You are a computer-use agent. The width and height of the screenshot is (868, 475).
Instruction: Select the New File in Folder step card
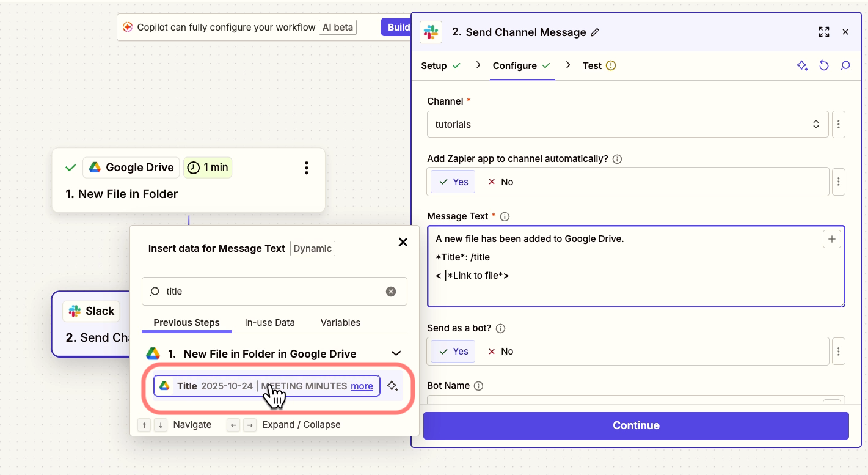click(x=188, y=180)
